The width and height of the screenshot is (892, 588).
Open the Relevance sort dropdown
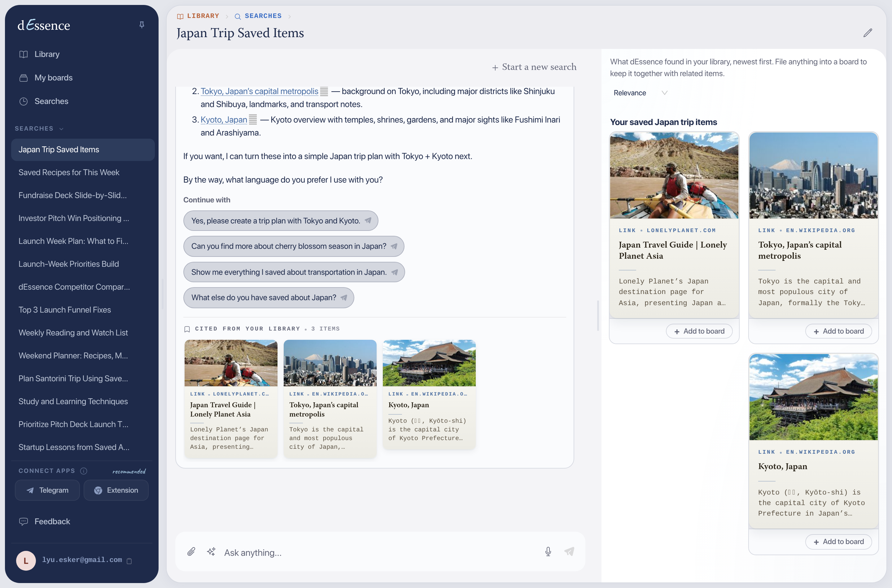(640, 93)
